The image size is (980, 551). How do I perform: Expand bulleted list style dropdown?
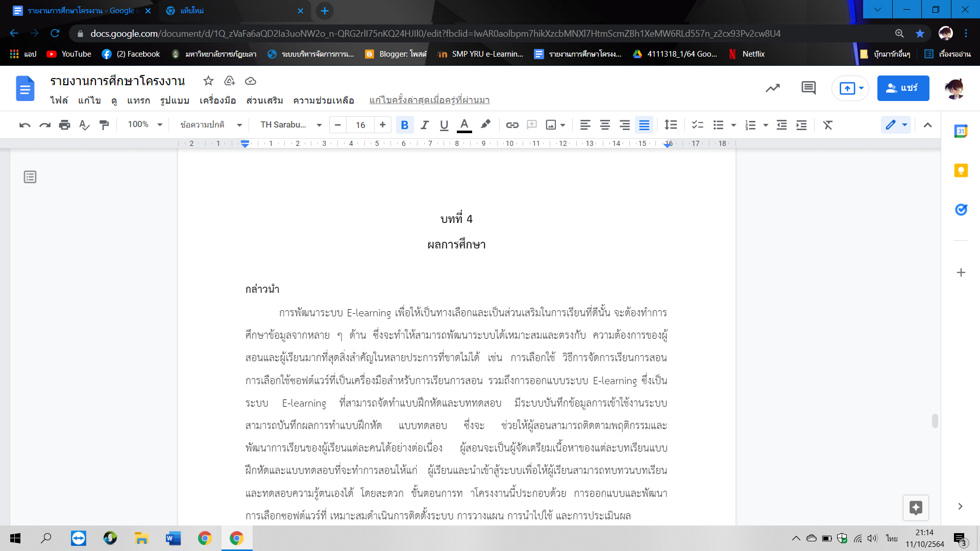point(733,125)
